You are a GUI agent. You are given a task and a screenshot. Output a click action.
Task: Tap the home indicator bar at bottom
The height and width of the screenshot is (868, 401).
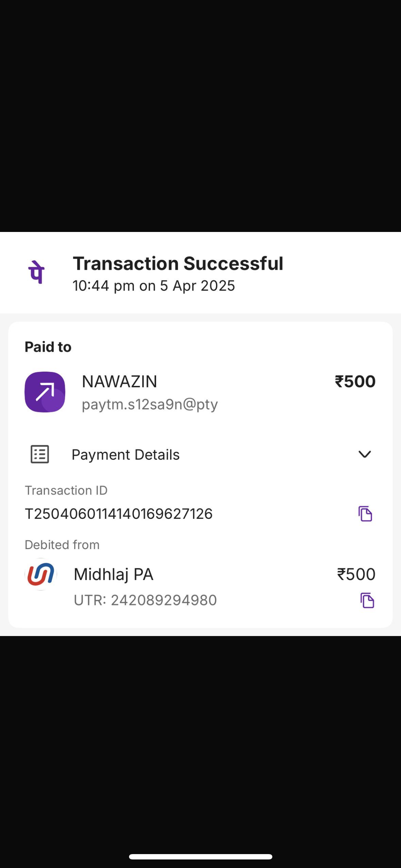pos(200,857)
